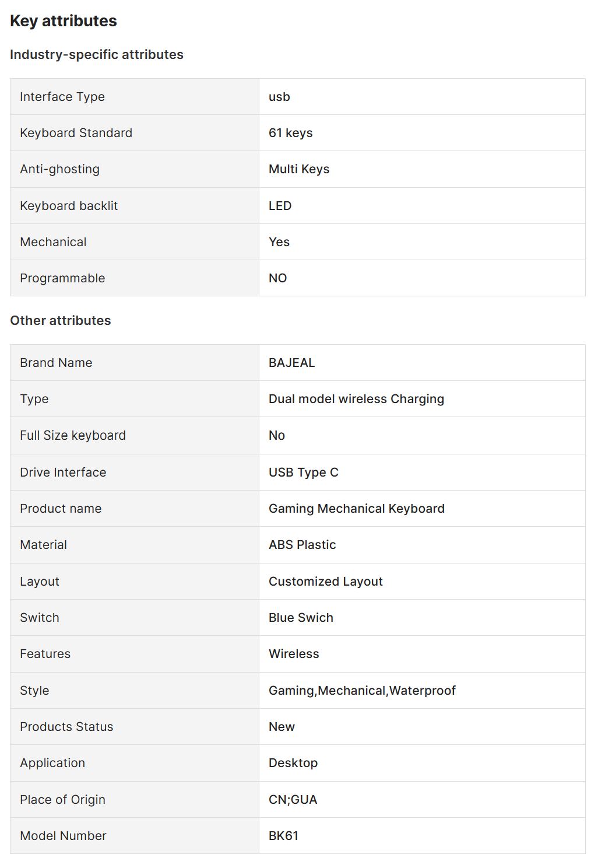Select the Industry-specific attributes subheading
The height and width of the screenshot is (868, 598).
(97, 55)
